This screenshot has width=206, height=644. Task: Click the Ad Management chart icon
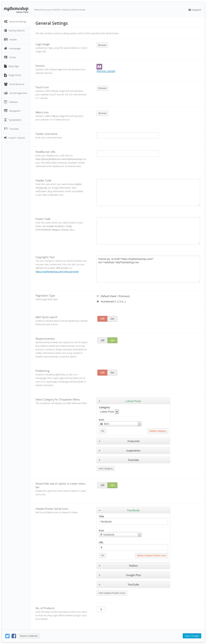6,93
